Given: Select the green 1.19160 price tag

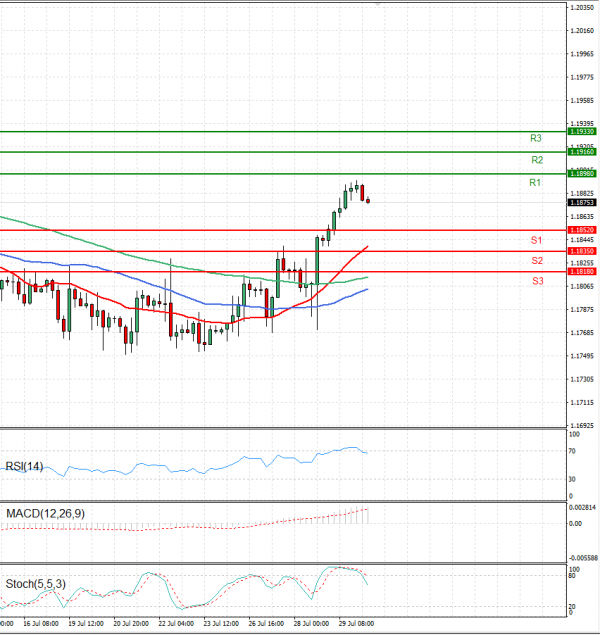Looking at the screenshot, I should point(582,152).
